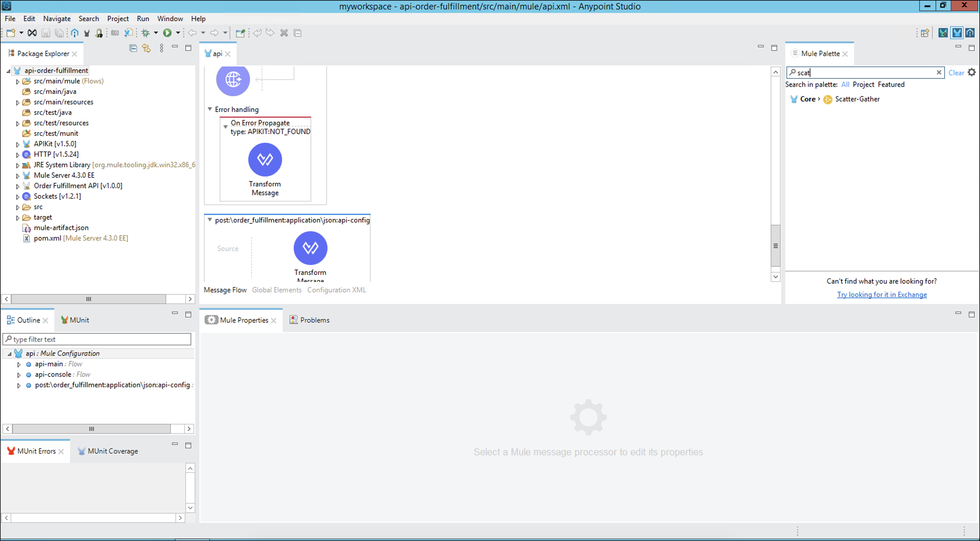
Task: Open the Problems tab
Action: 309,320
